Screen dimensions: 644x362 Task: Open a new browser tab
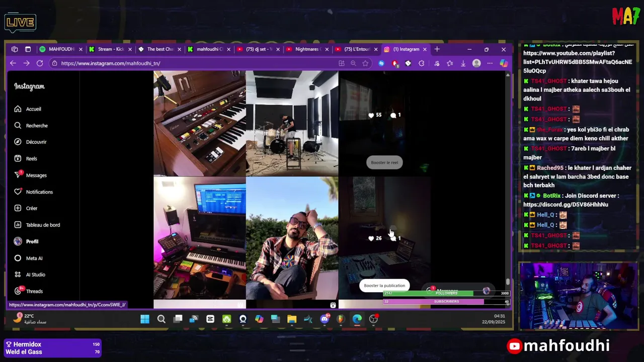[437, 49]
